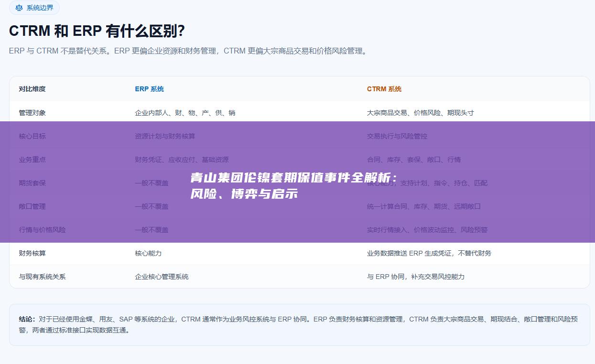Click cell 合同、库存、套保、敞口、行情
Viewport: 595px width, 364px height.
(414, 160)
